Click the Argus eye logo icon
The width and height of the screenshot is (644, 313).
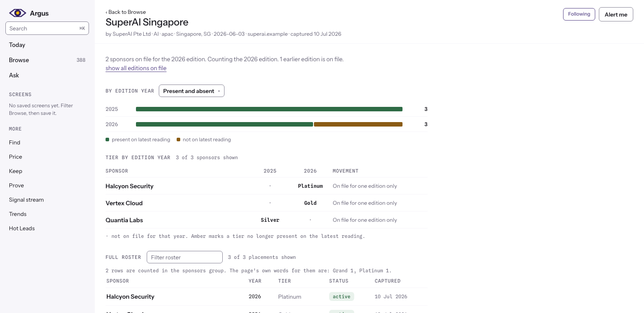pos(18,13)
